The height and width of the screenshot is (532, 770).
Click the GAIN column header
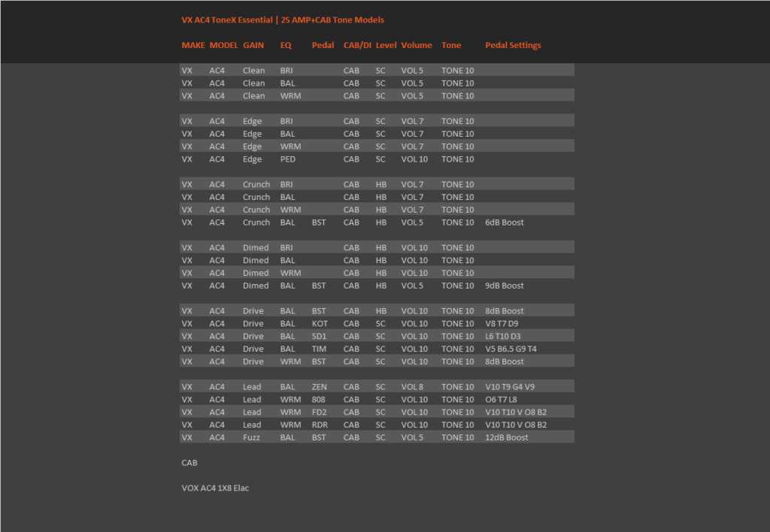pyautogui.click(x=253, y=45)
